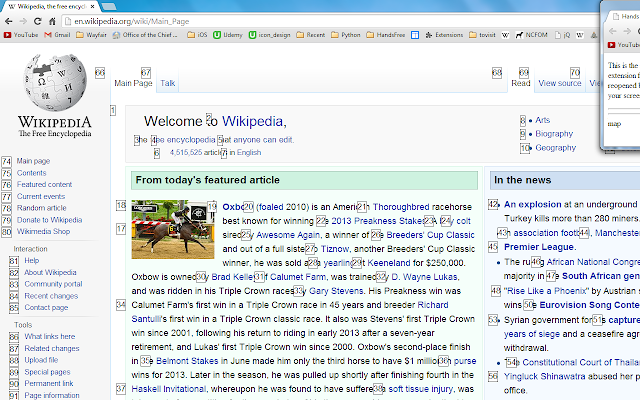Screen dimensions: 640x400
Task: Open the Extensions bookmark
Action: [444, 35]
